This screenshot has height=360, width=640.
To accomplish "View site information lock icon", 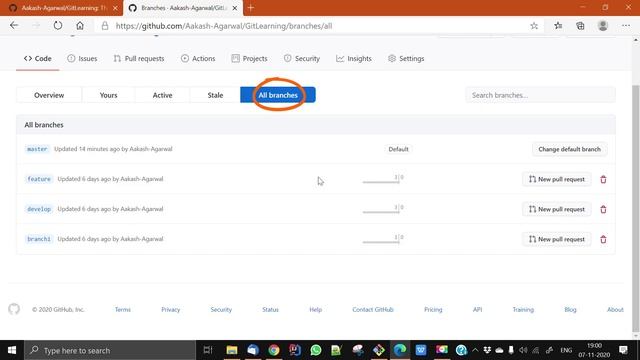I will (x=105, y=26).
